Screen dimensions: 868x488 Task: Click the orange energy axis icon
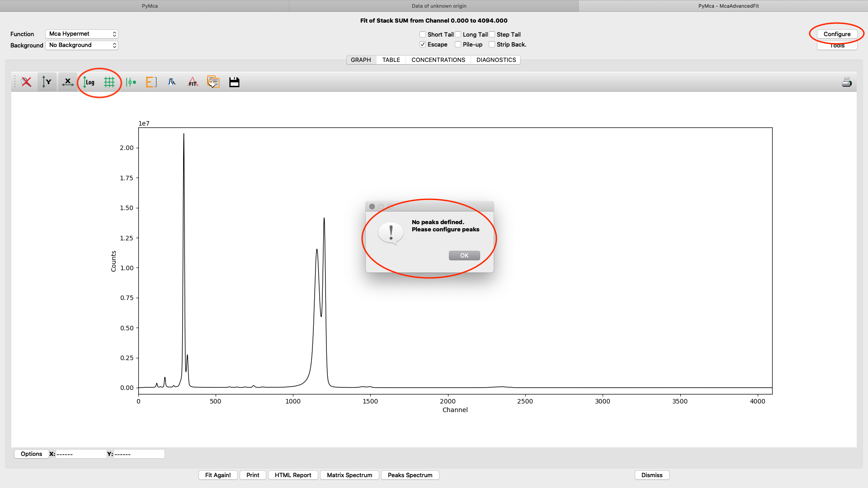tap(151, 82)
